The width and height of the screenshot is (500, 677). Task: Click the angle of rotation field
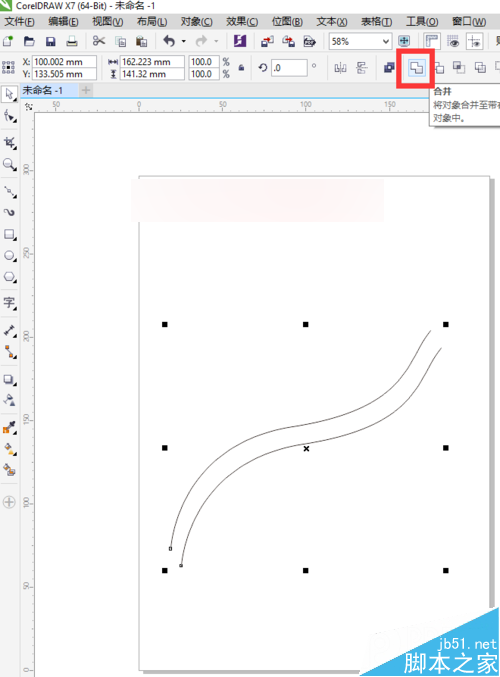289,68
